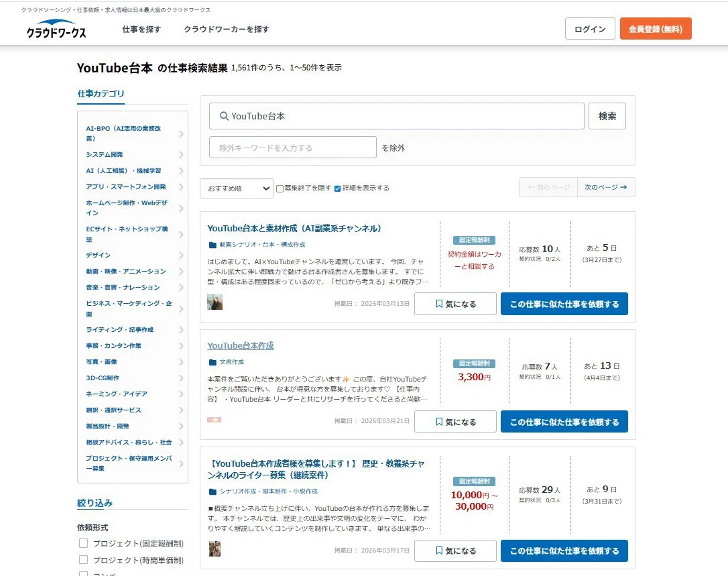This screenshot has height=576, width=728.
Task: Expand AI（人工知能）・機械学習 chevron
Action: click(x=181, y=171)
